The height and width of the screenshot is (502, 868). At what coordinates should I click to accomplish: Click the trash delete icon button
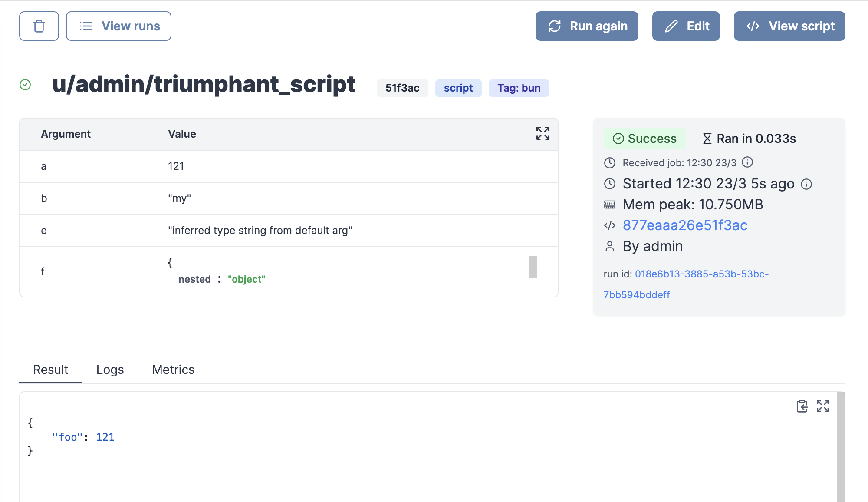[39, 26]
